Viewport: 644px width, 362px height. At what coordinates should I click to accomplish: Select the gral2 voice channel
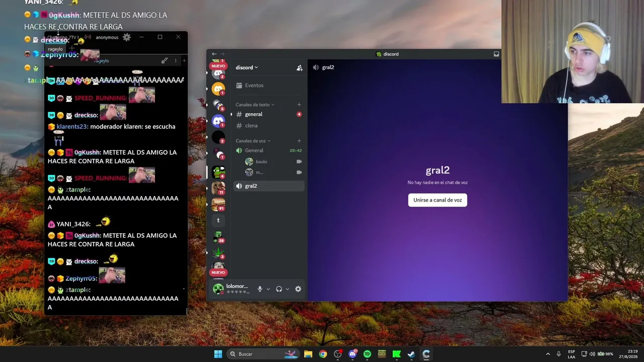[x=268, y=186]
